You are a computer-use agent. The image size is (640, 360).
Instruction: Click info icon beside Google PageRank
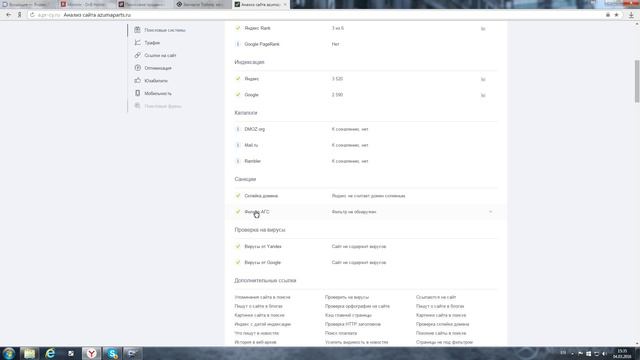[x=238, y=44]
